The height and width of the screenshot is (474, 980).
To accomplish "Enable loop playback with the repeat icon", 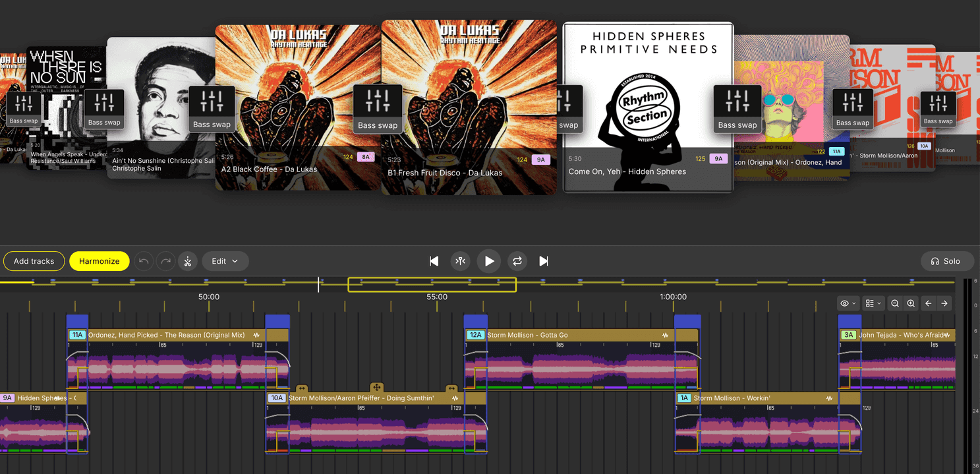I will pyautogui.click(x=517, y=261).
